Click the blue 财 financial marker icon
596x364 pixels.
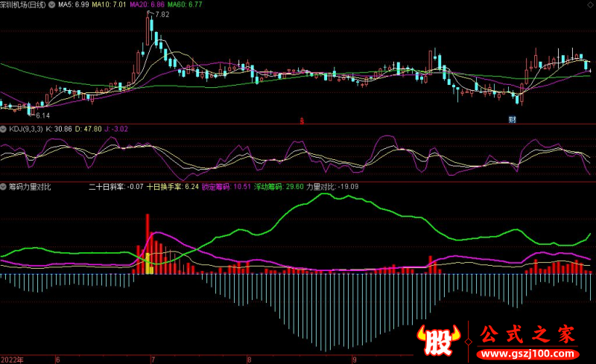click(512, 120)
